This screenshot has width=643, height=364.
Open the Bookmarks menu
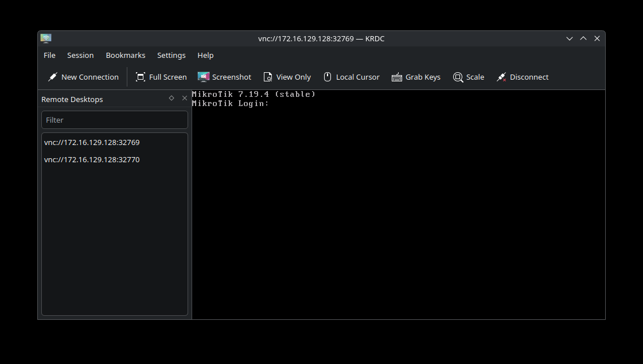[x=126, y=56]
